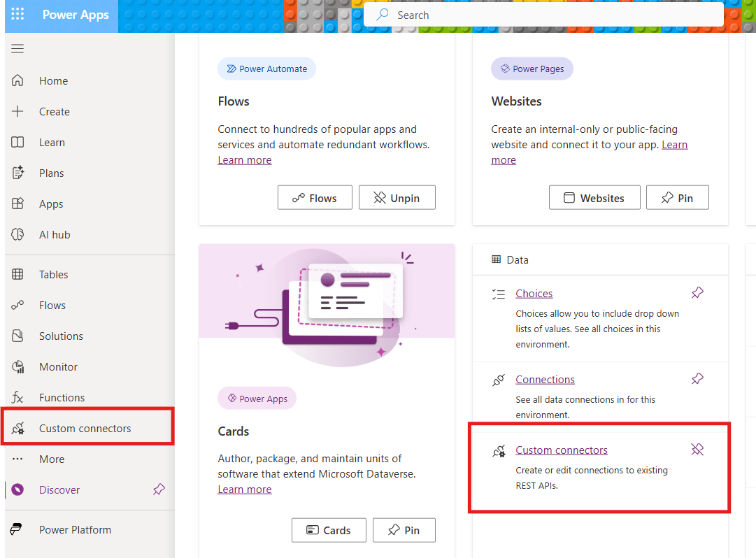Click the Choices list icon in Data
756x558 pixels.
point(499,294)
